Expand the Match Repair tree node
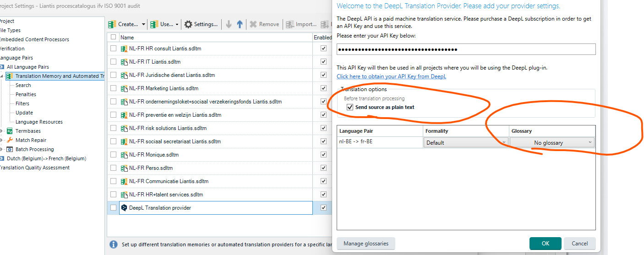 pyautogui.click(x=2, y=140)
